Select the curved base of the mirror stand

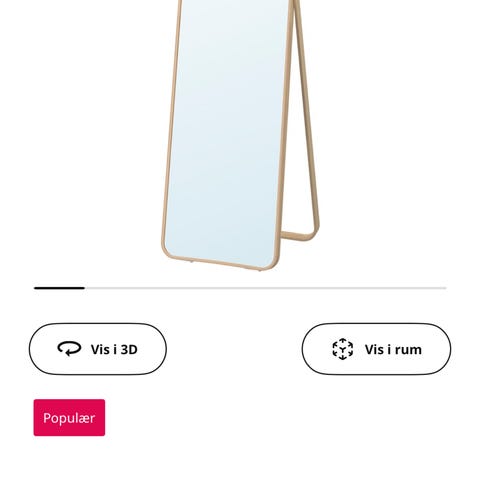click(298, 235)
